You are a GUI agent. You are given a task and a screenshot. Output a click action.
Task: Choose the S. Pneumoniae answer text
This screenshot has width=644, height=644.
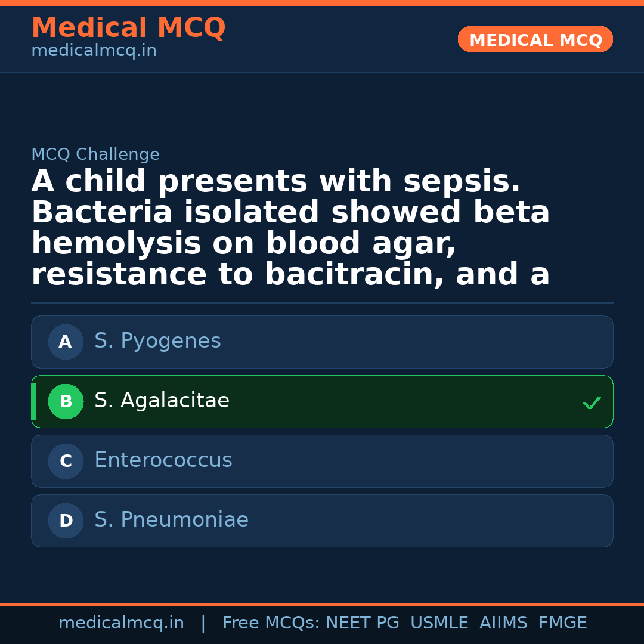coord(171,521)
